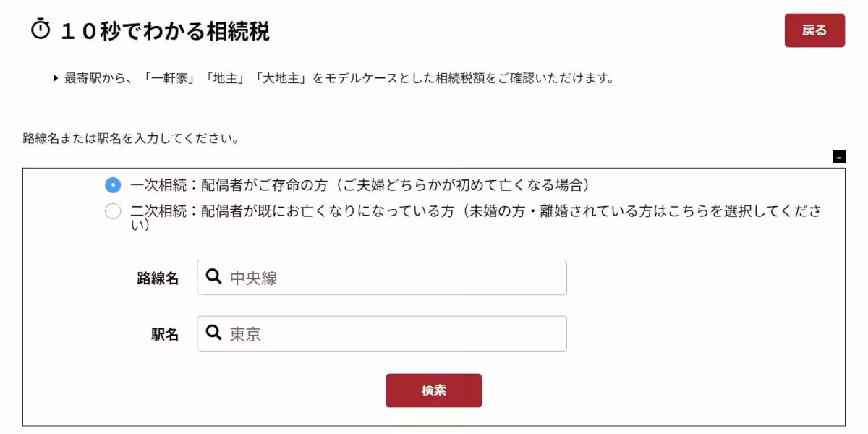This screenshot has width=868, height=434.
Task: Select the 二次相続 radio button
Action: [x=114, y=210]
